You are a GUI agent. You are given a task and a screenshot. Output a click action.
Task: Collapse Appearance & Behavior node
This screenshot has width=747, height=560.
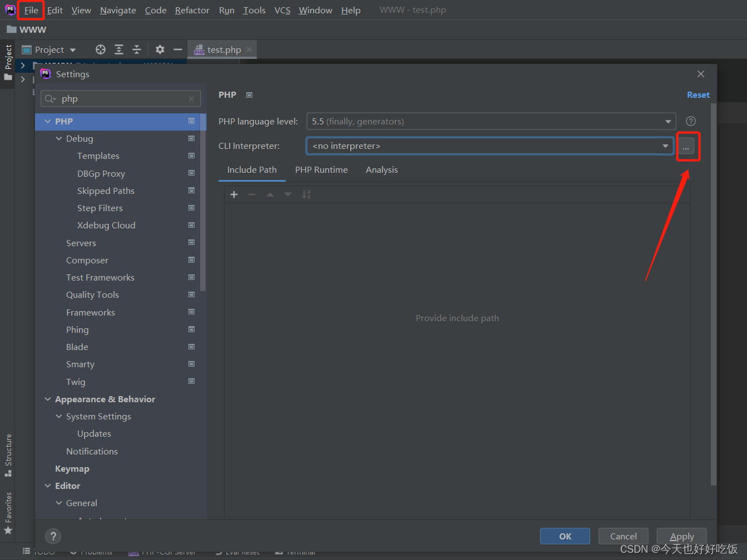pos(48,399)
